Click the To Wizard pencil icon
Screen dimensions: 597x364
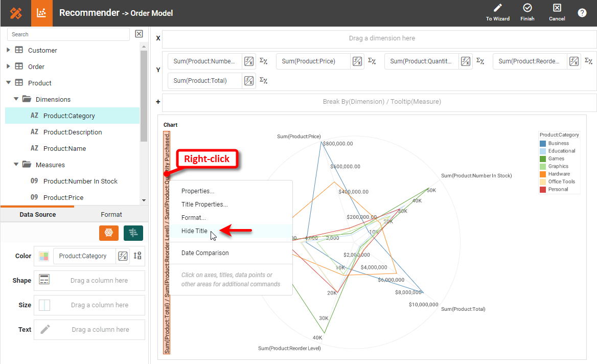(x=498, y=12)
